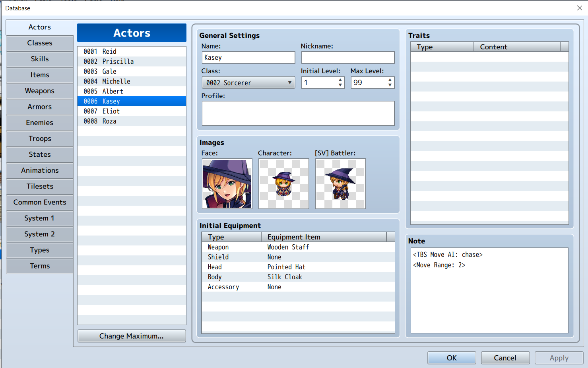Open the States tab
Screen dimensions: 588x368
(x=40, y=154)
